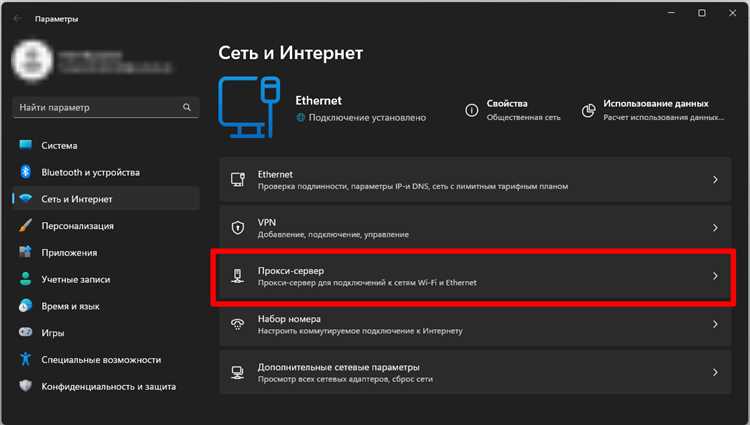Click the Дополнительные сетевые параметры icon

238,372
